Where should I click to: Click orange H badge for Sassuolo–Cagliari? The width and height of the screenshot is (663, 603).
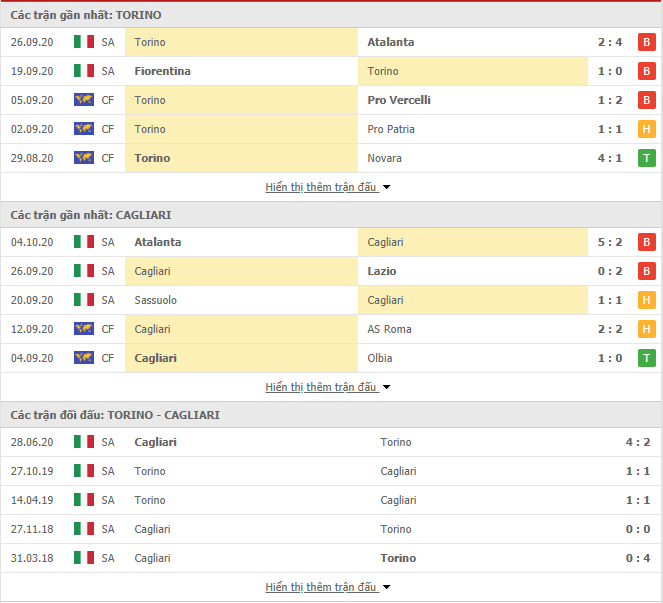pos(646,300)
